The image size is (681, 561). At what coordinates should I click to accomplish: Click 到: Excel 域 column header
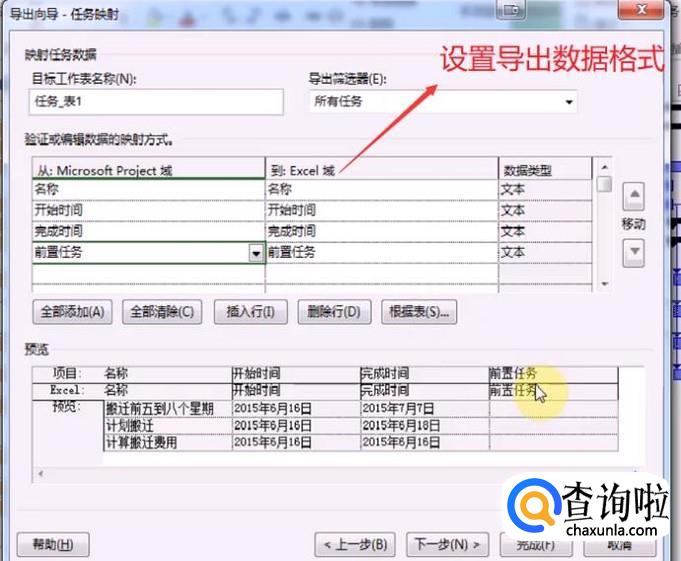[382, 170]
